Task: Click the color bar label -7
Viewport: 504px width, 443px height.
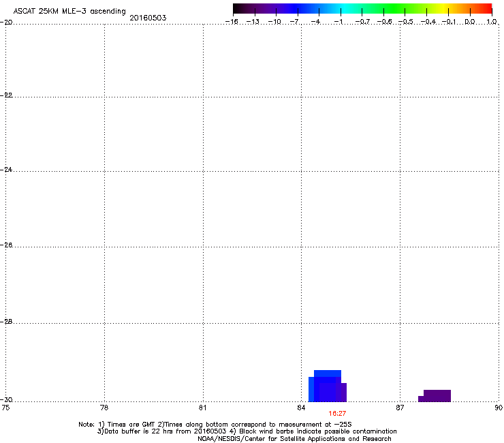Action: click(x=294, y=22)
